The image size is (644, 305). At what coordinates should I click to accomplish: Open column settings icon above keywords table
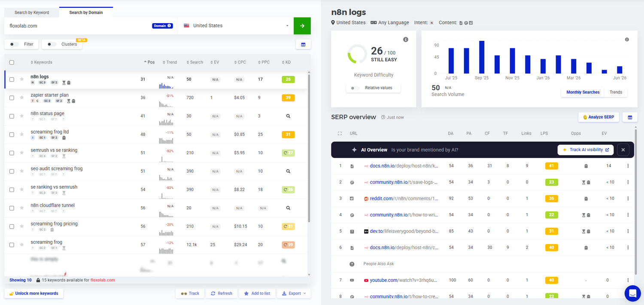click(x=303, y=44)
